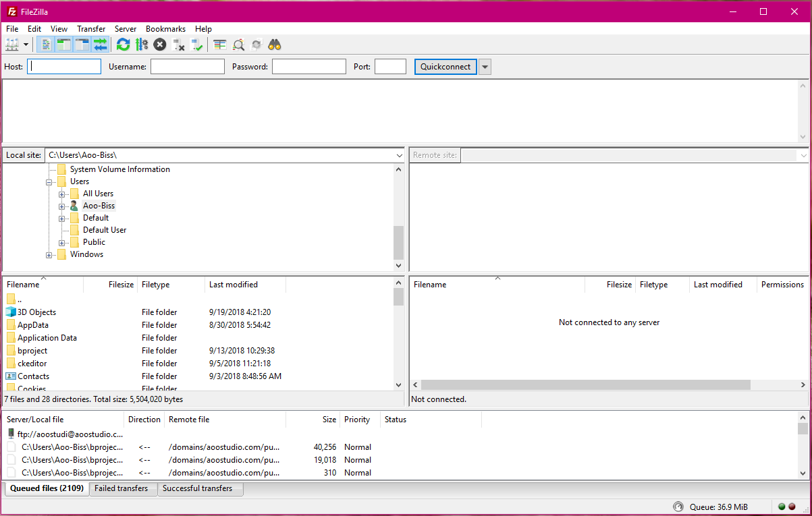
Task: Toggle directory comparison icon
Action: (x=238, y=45)
